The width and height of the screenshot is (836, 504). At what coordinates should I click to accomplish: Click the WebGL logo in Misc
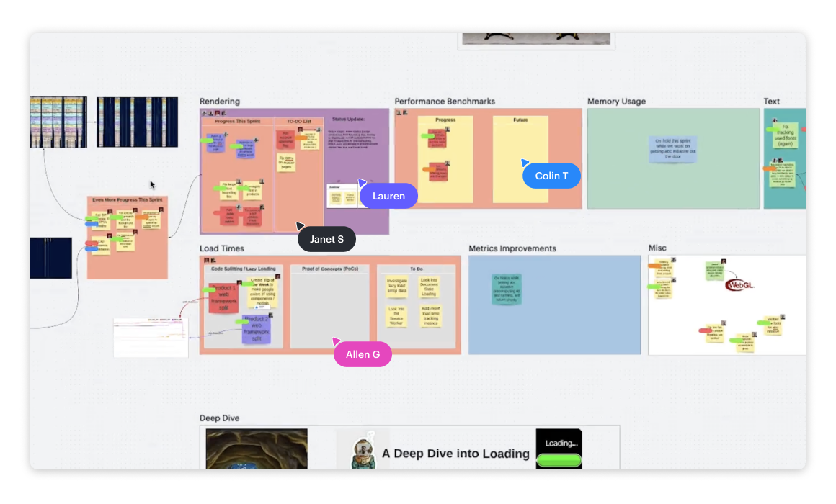[x=739, y=284]
